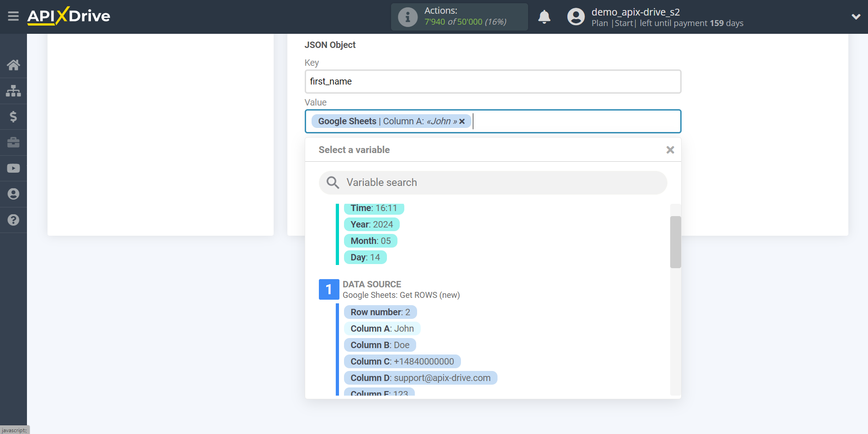Go to Home in the sidebar
This screenshot has width=868, height=434.
click(x=13, y=65)
